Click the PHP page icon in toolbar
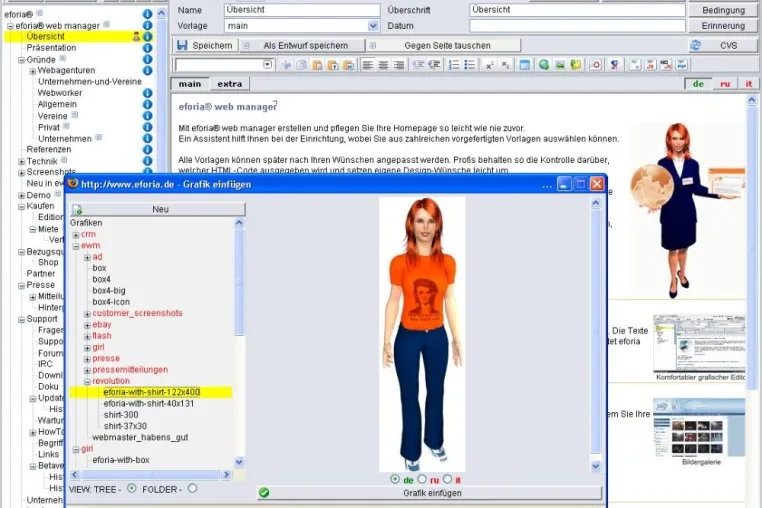The height and width of the screenshot is (508, 762). pyautogui.click(x=681, y=65)
